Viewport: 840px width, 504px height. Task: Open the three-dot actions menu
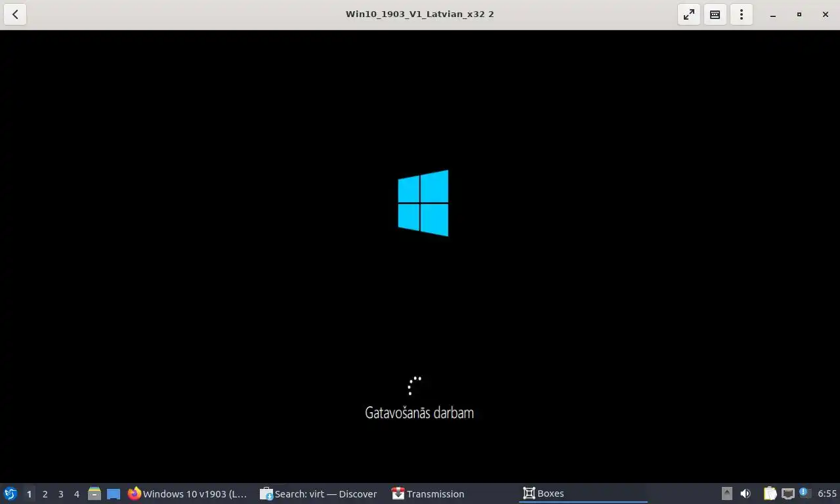click(x=742, y=14)
